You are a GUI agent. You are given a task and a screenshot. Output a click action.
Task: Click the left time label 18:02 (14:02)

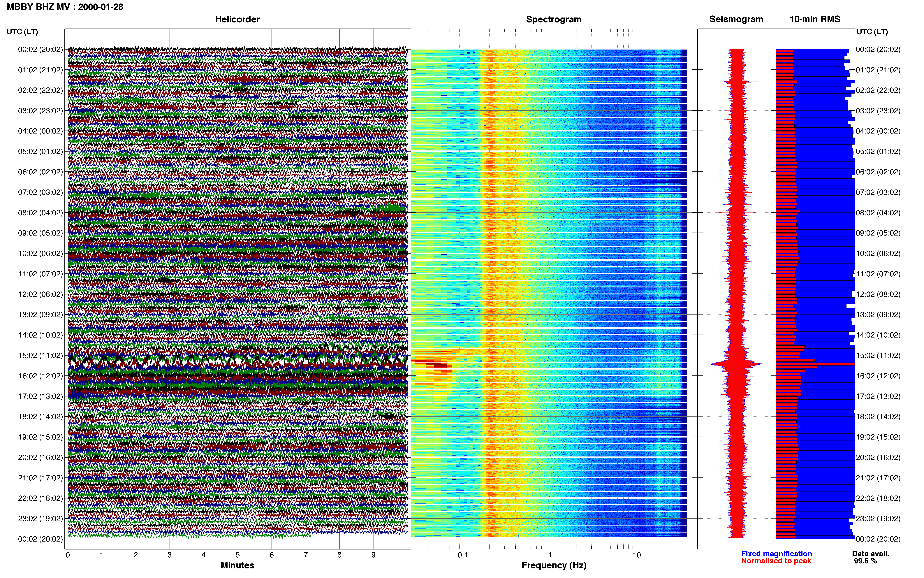click(x=41, y=417)
